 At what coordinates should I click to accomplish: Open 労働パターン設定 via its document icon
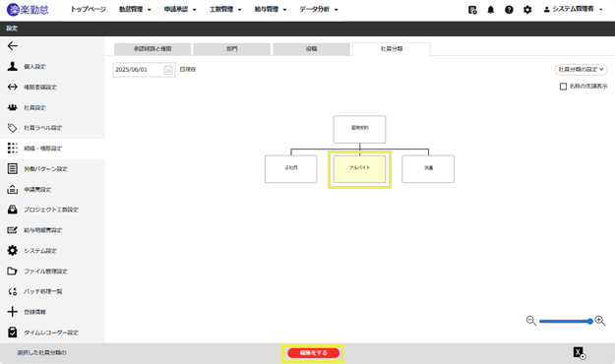pyautogui.click(x=13, y=168)
